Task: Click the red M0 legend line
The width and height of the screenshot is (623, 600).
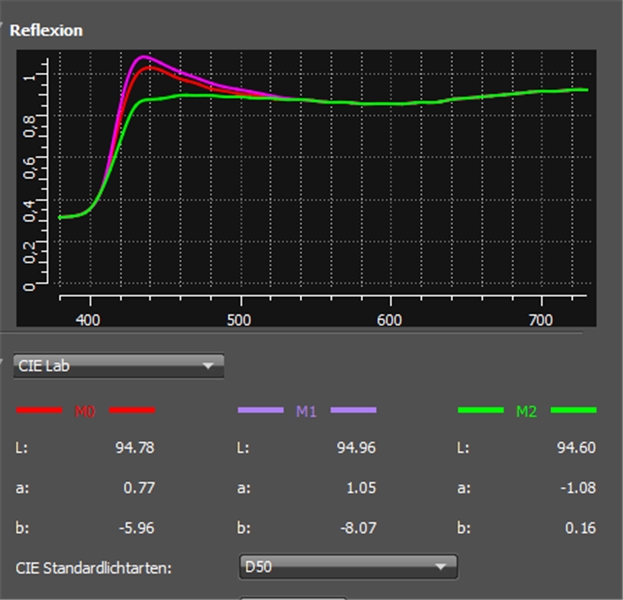Action: 40,410
